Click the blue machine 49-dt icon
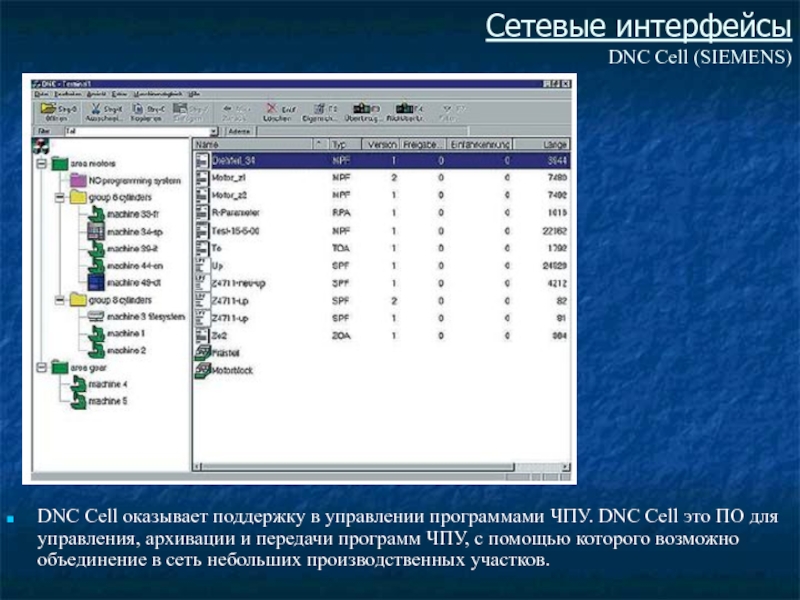This screenshot has width=800, height=600. [x=96, y=283]
